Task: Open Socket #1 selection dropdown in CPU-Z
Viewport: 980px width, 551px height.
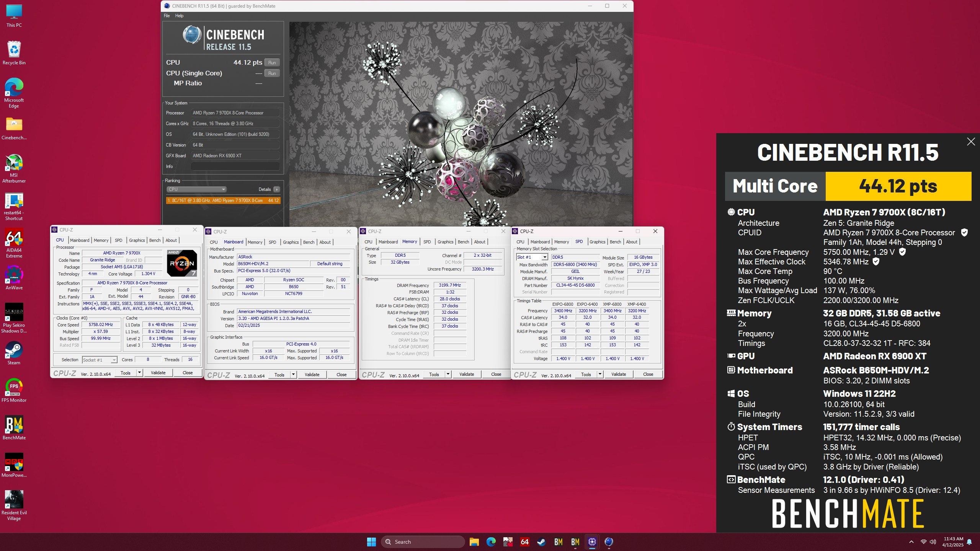Action: [x=100, y=360]
